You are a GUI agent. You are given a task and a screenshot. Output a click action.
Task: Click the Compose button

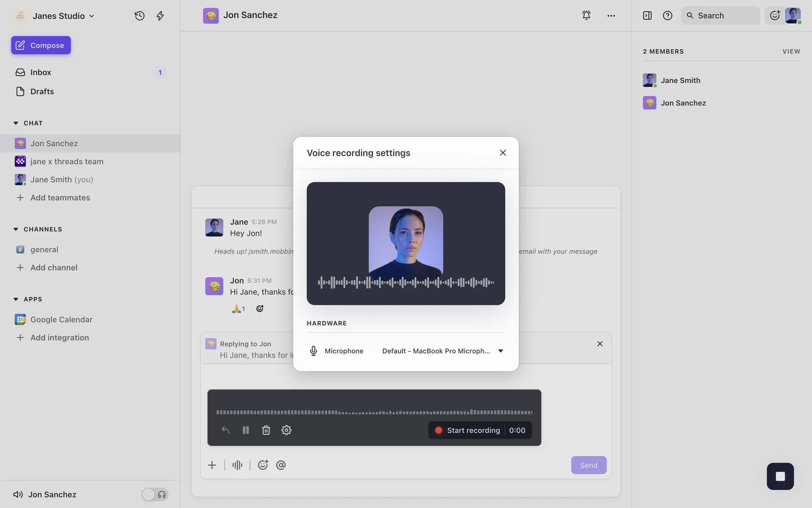pos(41,45)
